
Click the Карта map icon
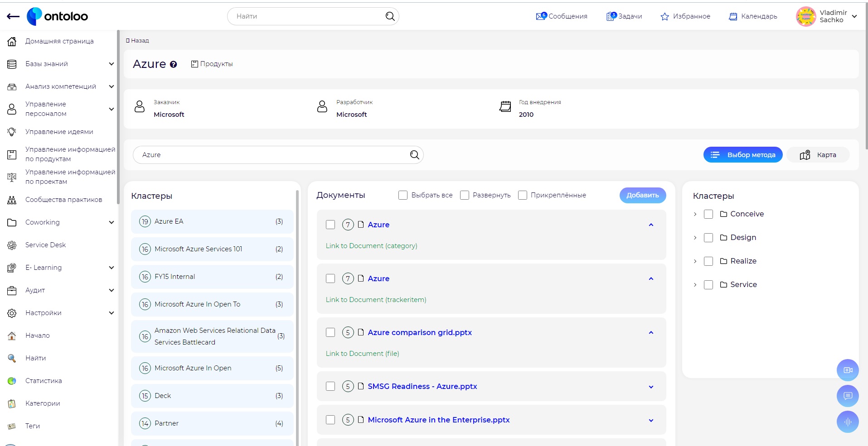click(x=805, y=155)
